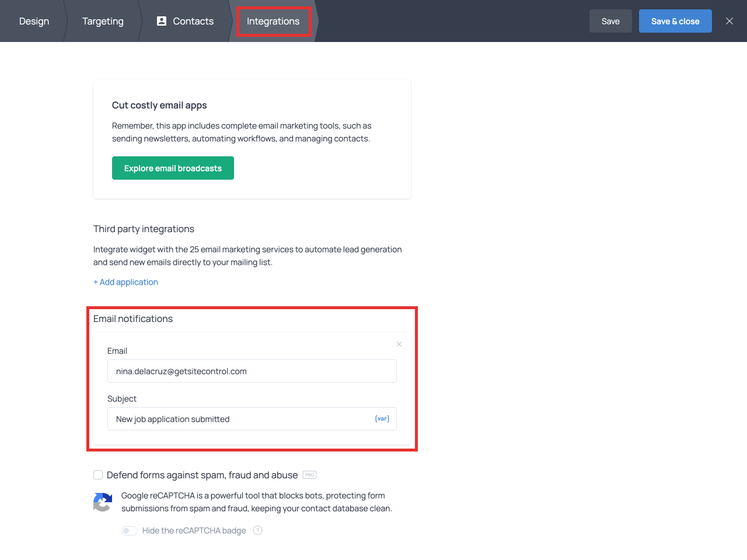Screen dimensions: 747x560
Task: Click 'Save & close'
Action: [675, 20]
